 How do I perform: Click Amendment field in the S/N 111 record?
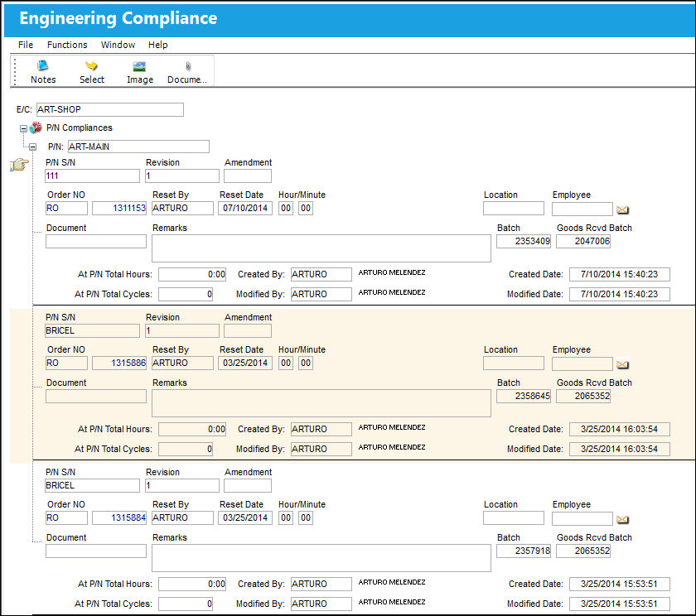click(x=248, y=176)
